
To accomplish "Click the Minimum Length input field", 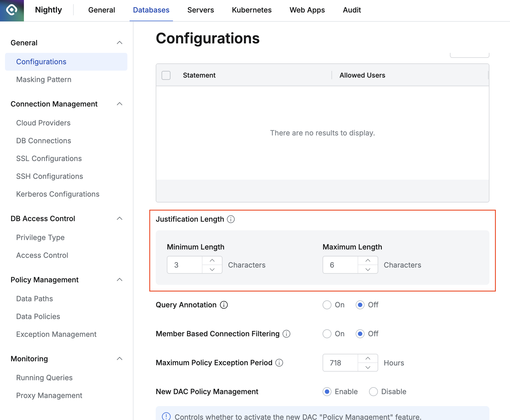I will 185,265.
